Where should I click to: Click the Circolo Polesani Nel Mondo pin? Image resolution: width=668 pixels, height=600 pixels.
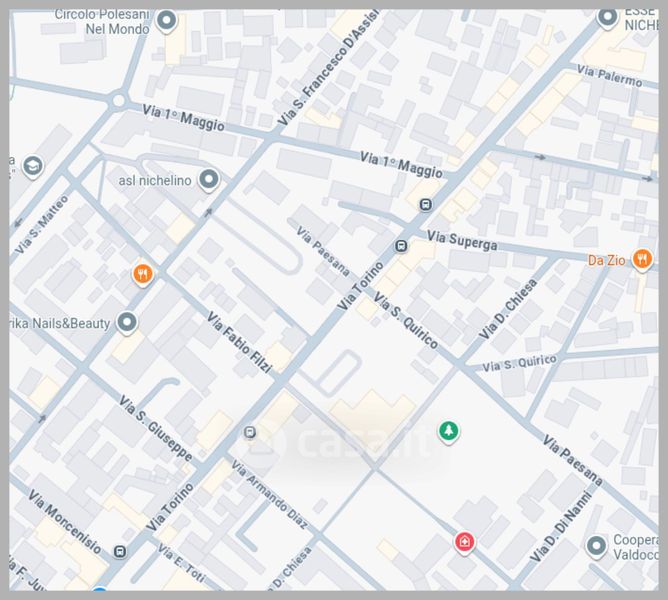(x=167, y=20)
